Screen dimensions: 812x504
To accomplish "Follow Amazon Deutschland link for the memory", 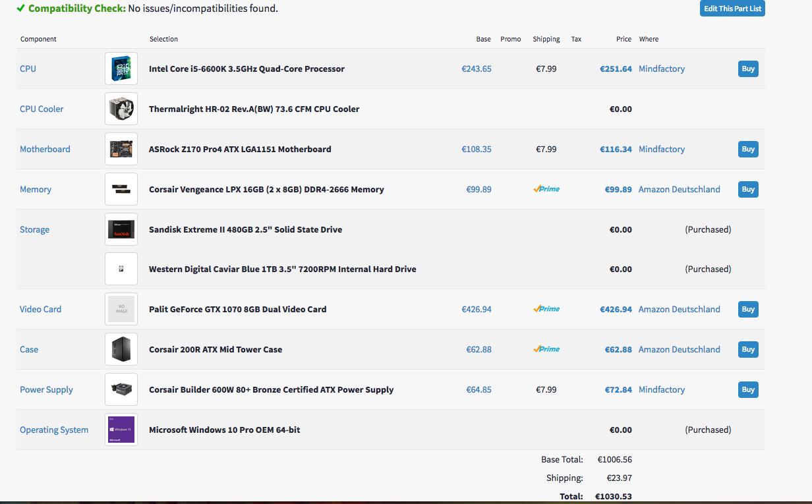I will [x=679, y=189].
